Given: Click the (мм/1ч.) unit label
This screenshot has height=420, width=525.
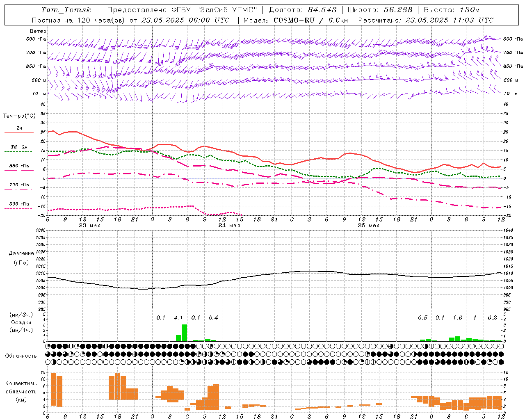Looking at the screenshot, I should [21, 330].
